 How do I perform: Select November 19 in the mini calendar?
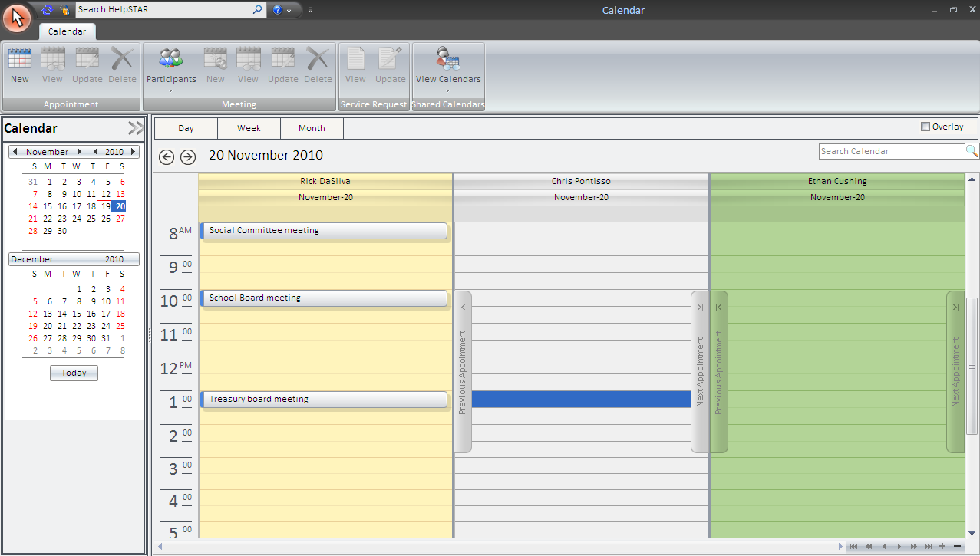pyautogui.click(x=105, y=206)
